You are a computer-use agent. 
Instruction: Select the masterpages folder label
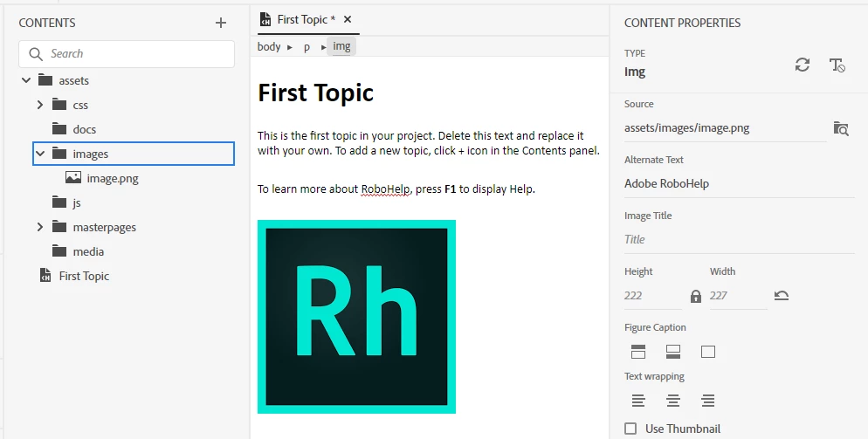(x=104, y=227)
